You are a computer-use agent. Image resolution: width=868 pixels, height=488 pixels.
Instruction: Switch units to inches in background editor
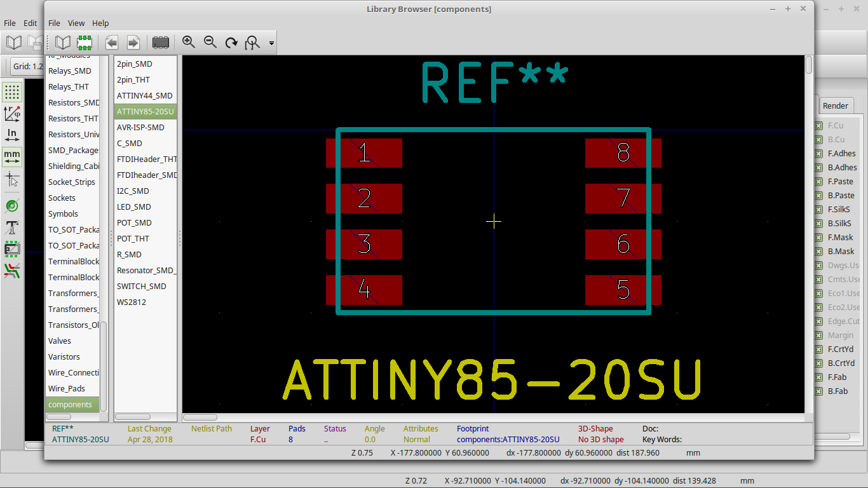click(x=12, y=135)
